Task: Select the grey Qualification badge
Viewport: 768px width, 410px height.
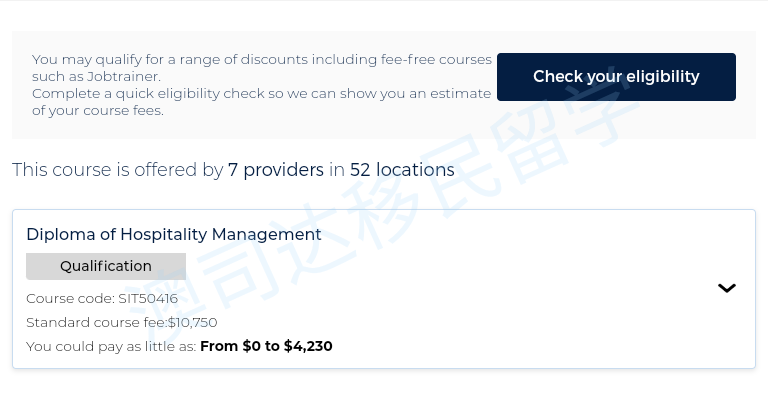Action: [106, 266]
